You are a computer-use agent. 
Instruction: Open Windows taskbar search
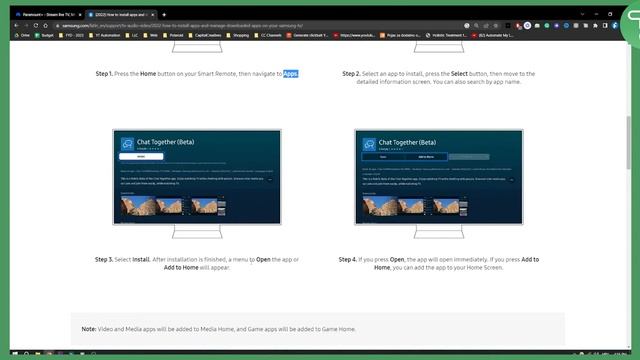27,354
